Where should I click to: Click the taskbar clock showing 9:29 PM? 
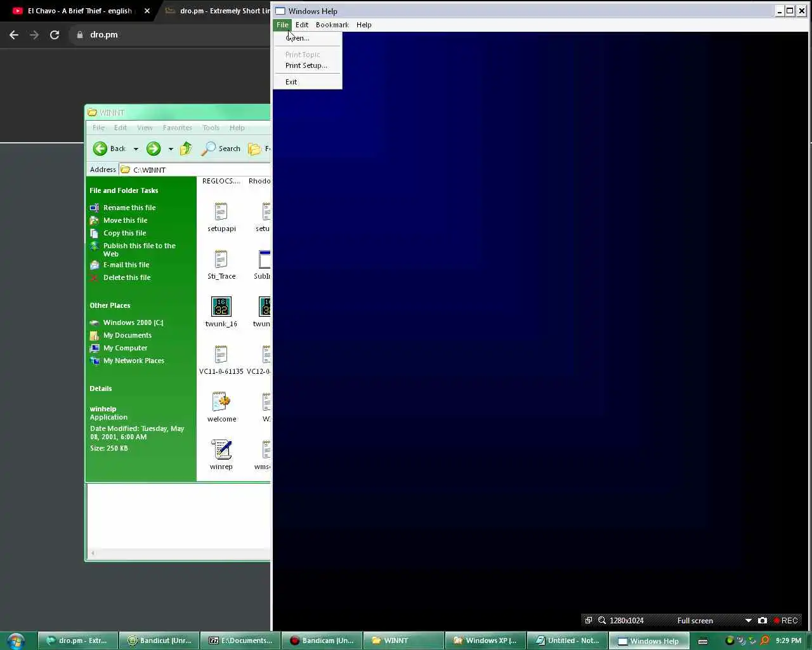point(789,640)
